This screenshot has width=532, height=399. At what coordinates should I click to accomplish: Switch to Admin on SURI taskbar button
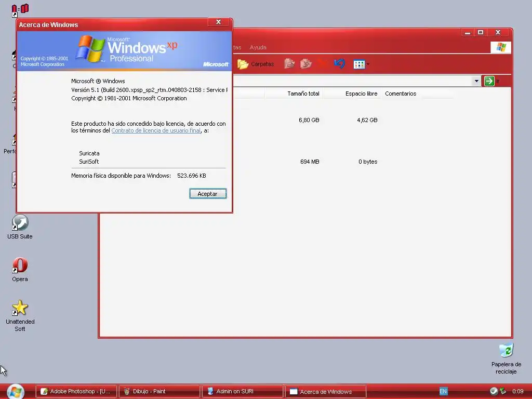pos(242,392)
